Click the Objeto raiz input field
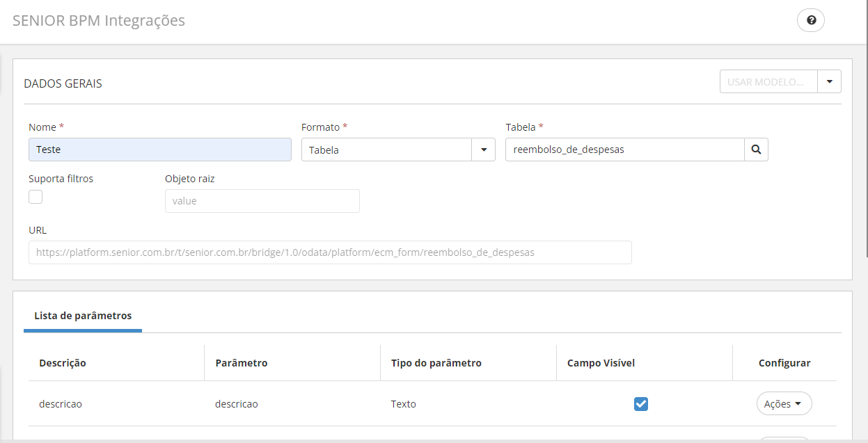The width and height of the screenshot is (868, 443). [262, 201]
